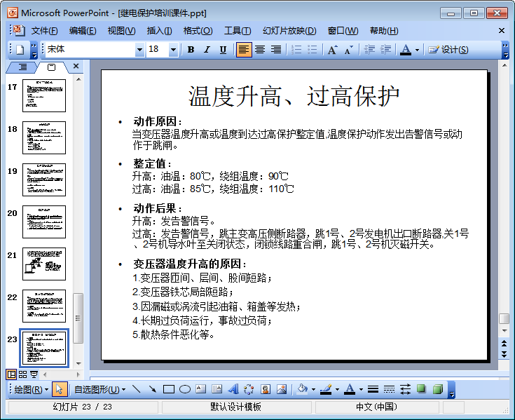Open the 绘图 (Draw) button menu
The height and width of the screenshot is (420, 515).
coord(31,389)
